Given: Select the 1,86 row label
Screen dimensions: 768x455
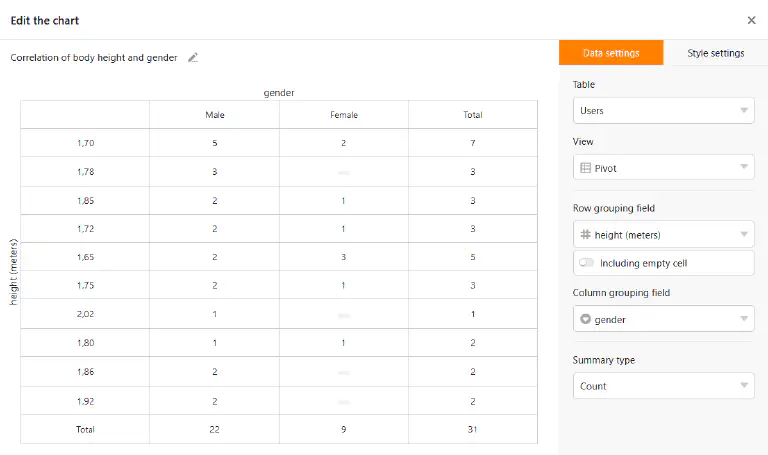Looking at the screenshot, I should [x=85, y=372].
